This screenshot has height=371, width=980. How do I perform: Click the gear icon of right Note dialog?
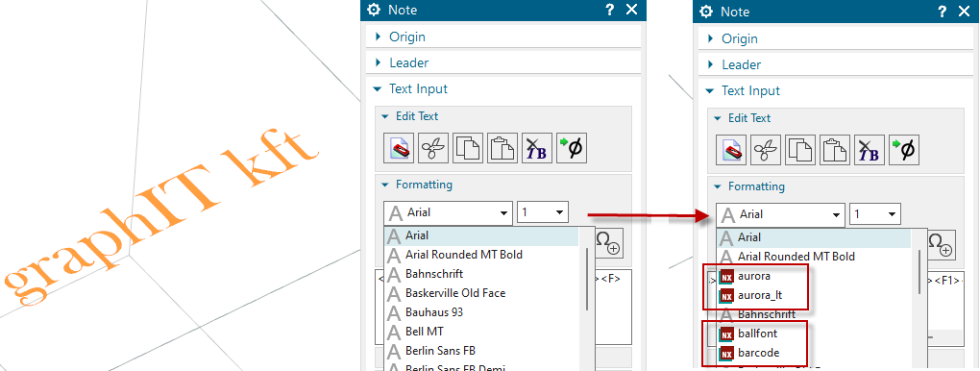point(706,12)
